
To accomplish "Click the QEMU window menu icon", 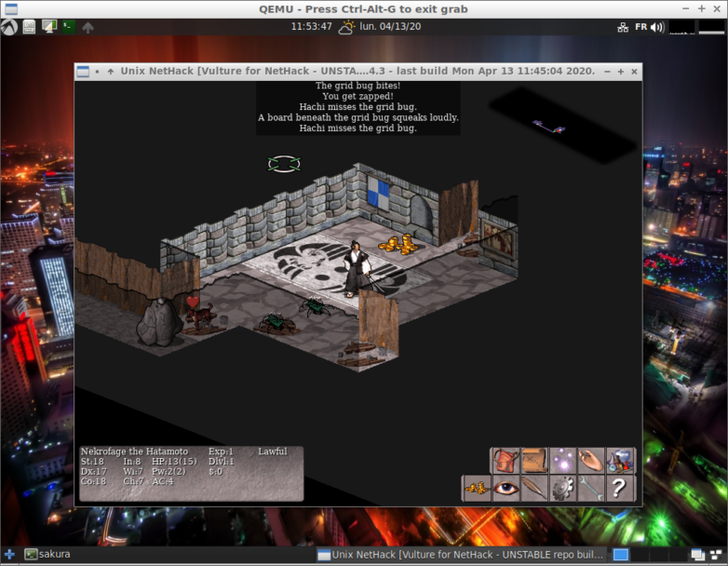I will [x=10, y=8].
